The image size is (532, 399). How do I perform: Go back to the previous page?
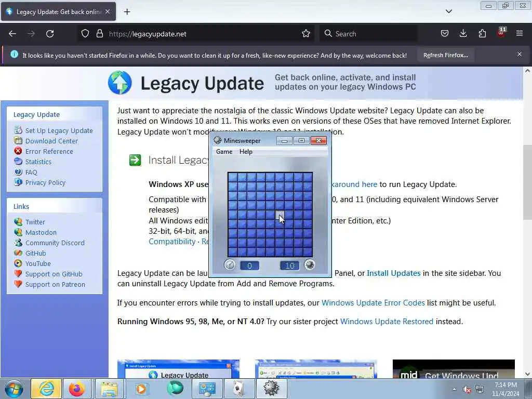point(12,34)
